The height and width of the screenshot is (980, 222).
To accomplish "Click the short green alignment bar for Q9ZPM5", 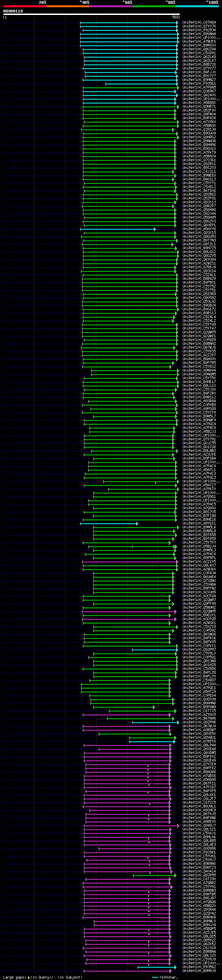I will [155, 875].
